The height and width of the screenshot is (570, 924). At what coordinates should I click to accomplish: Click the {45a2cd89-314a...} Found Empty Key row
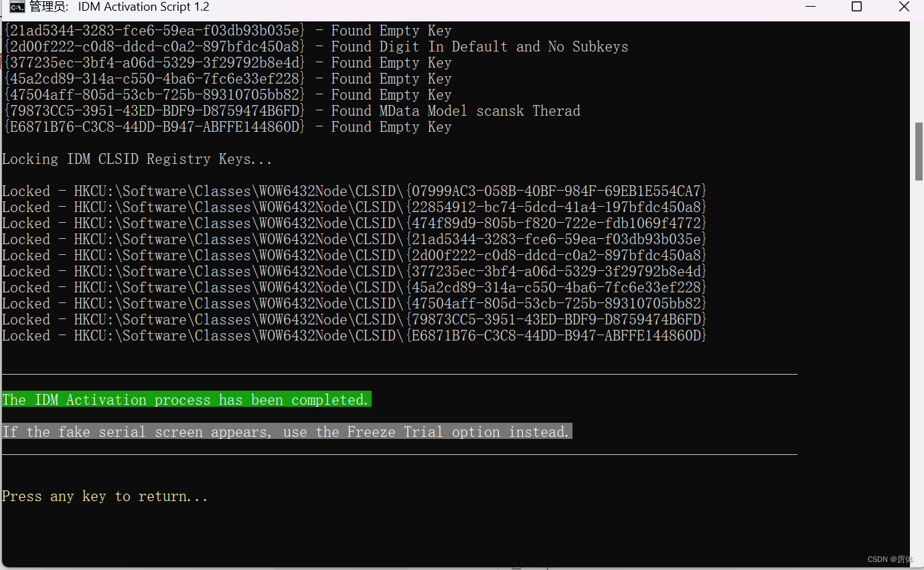228,79
